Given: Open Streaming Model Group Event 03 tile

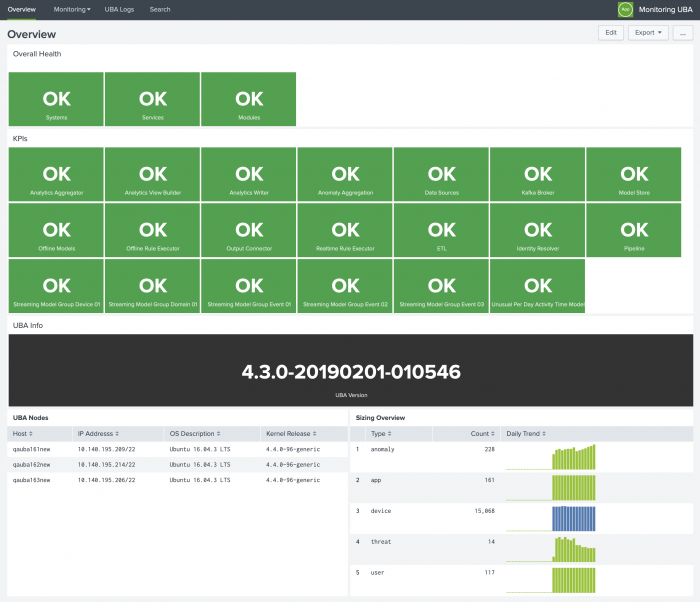Looking at the screenshot, I should click(441, 286).
